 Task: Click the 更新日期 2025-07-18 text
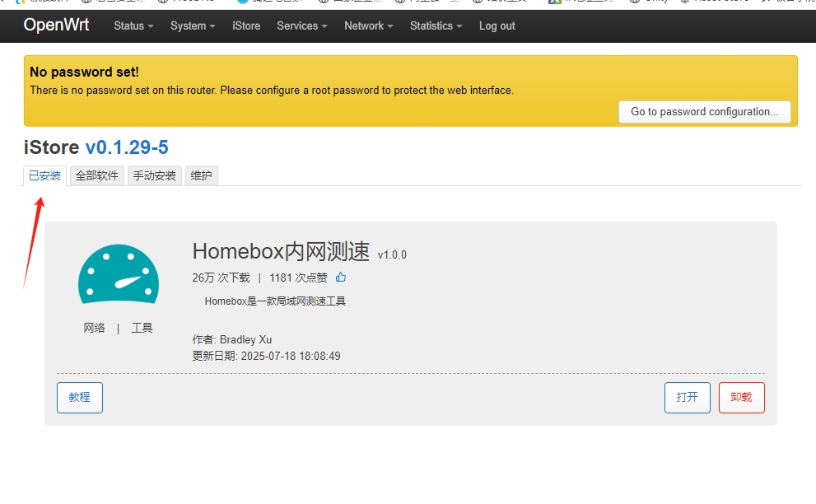(x=267, y=356)
